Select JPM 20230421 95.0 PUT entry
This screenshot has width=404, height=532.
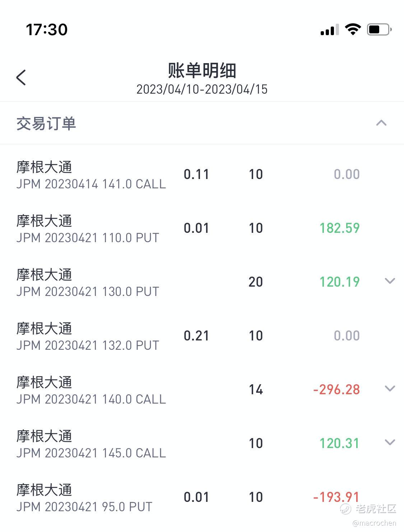coord(202,498)
